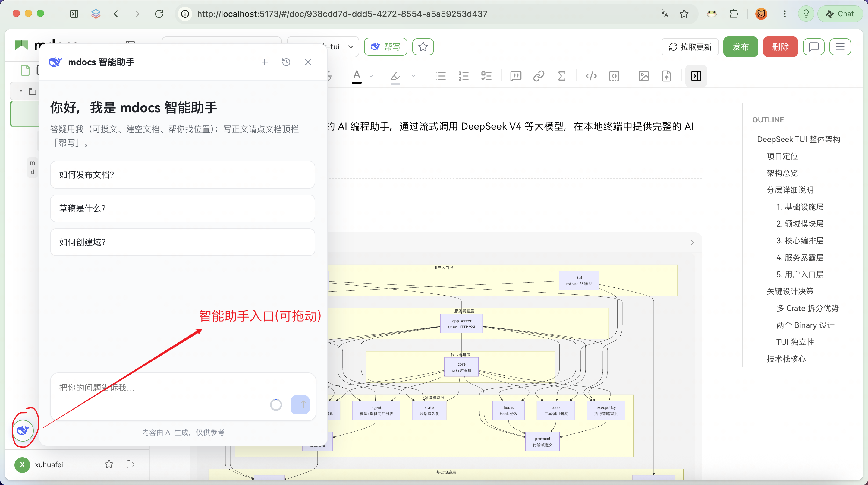Click the floating 智能助手 whale launcher icon
The image size is (868, 485).
[23, 430]
